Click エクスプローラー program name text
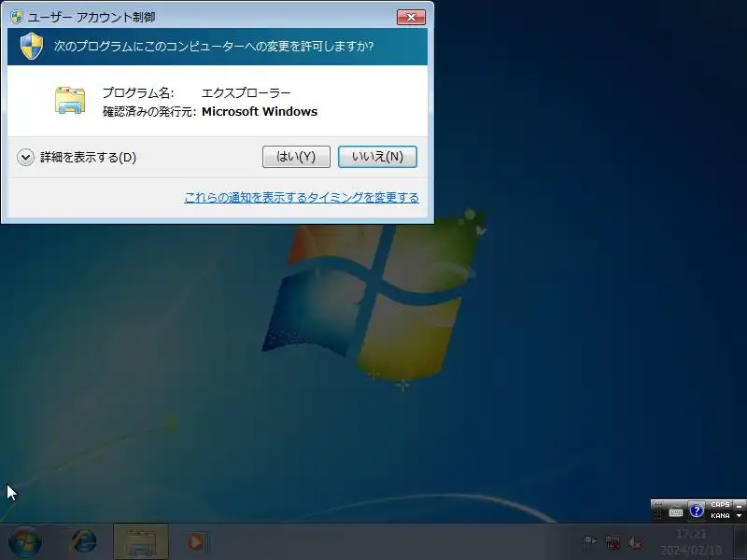This screenshot has height=560, width=747. pyautogui.click(x=246, y=92)
